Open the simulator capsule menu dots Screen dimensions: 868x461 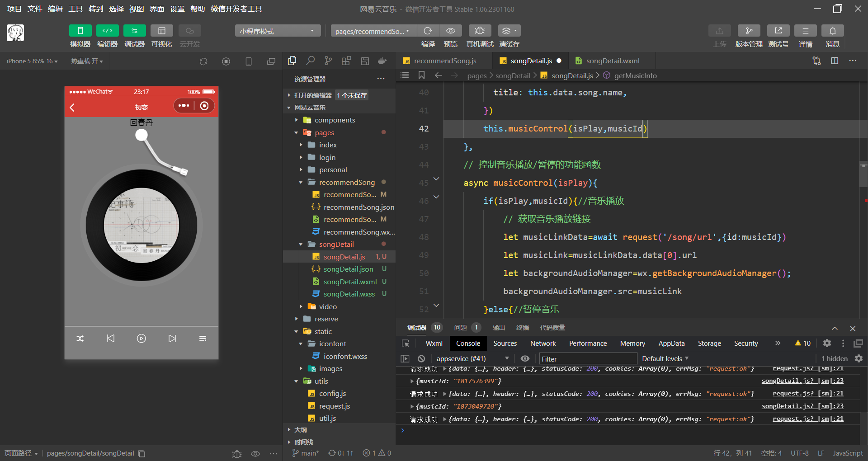pos(184,105)
